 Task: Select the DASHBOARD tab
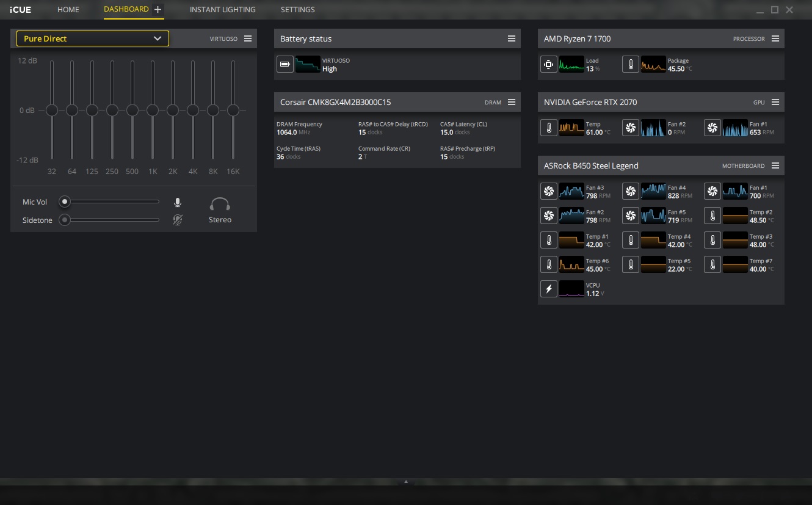point(126,9)
